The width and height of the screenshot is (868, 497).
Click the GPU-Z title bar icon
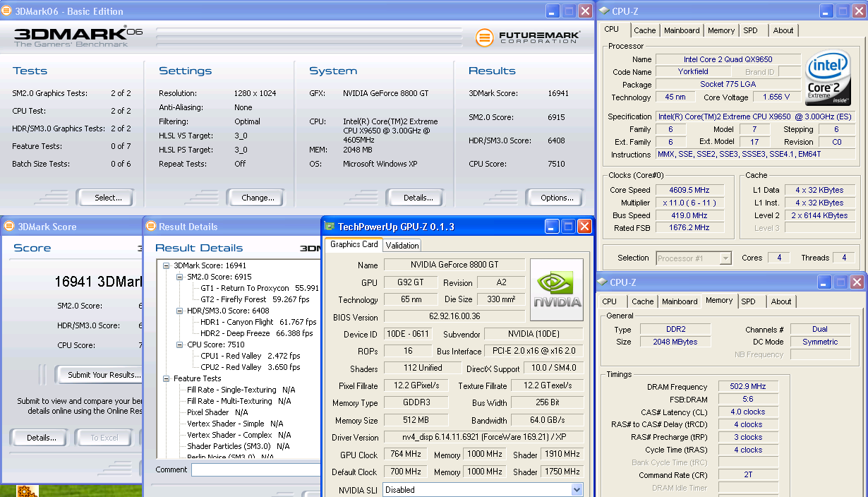point(330,227)
